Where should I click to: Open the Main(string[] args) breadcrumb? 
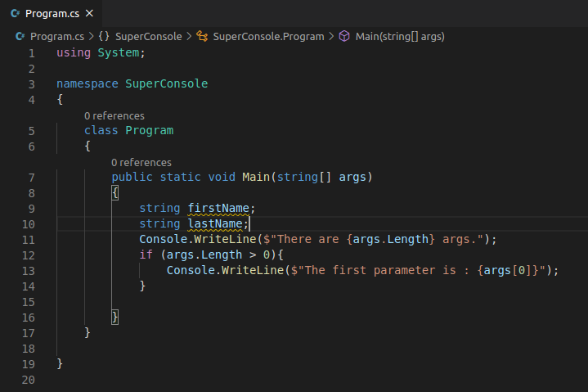(x=400, y=36)
